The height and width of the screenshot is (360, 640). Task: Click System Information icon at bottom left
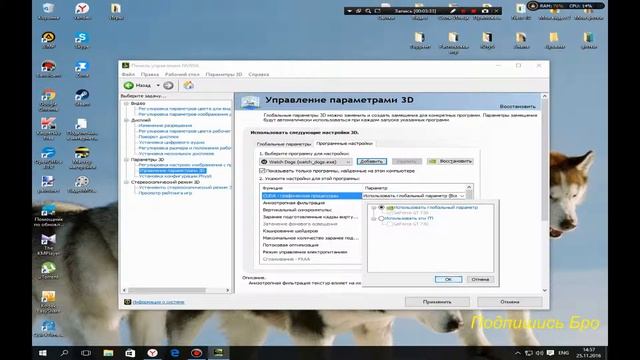coord(127,302)
